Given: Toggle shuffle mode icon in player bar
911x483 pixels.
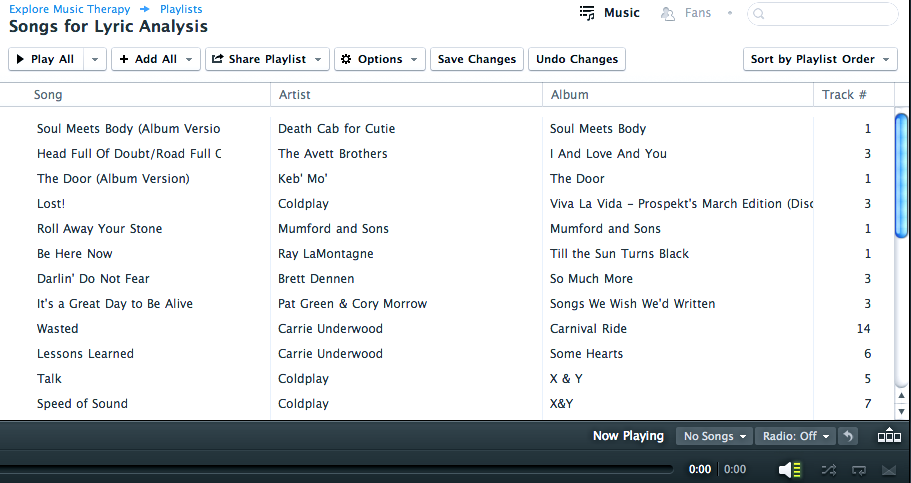Looking at the screenshot, I should pyautogui.click(x=828, y=470).
